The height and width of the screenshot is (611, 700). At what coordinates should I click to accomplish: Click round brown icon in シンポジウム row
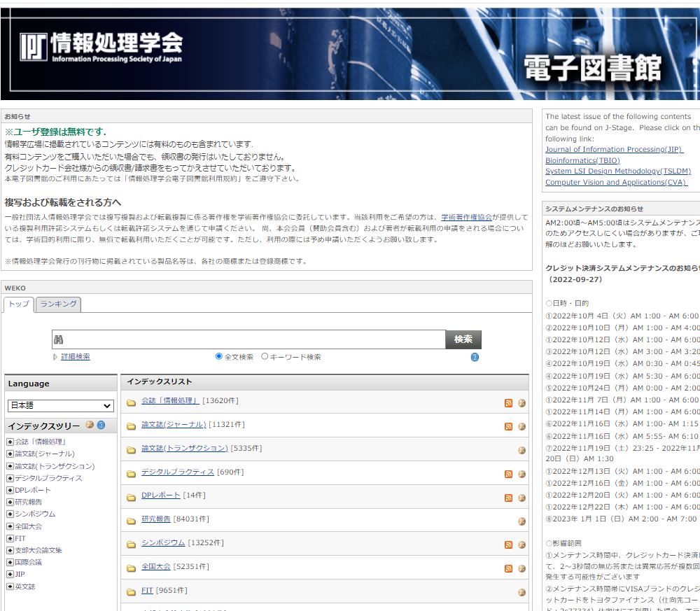(521, 545)
